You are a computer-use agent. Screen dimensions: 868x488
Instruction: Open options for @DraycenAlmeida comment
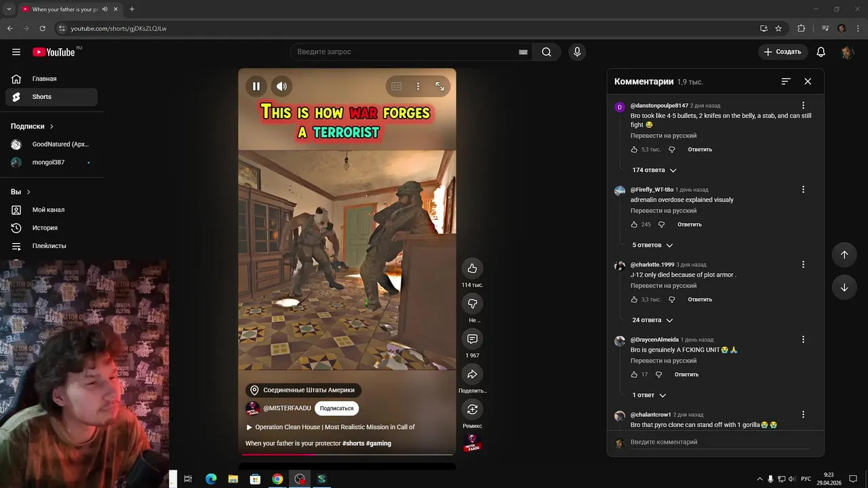(x=803, y=340)
